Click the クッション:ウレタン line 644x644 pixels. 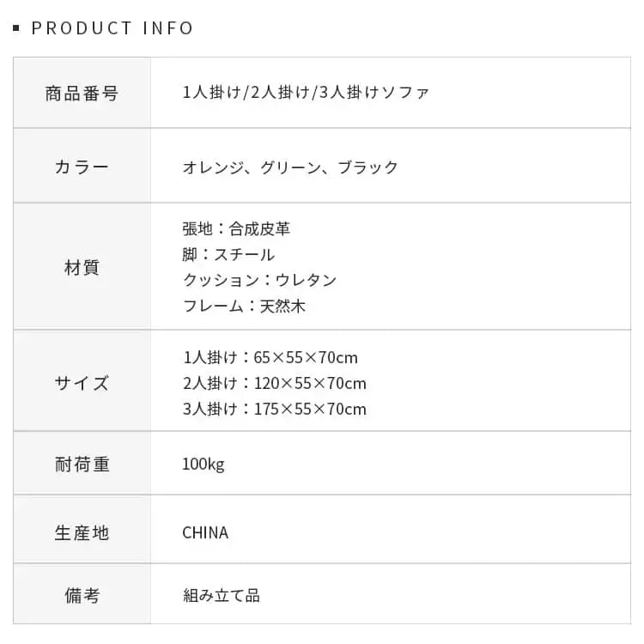[259, 280]
